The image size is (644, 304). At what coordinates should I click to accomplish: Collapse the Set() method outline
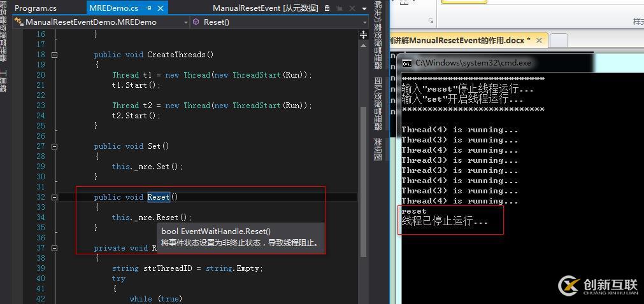click(55, 146)
